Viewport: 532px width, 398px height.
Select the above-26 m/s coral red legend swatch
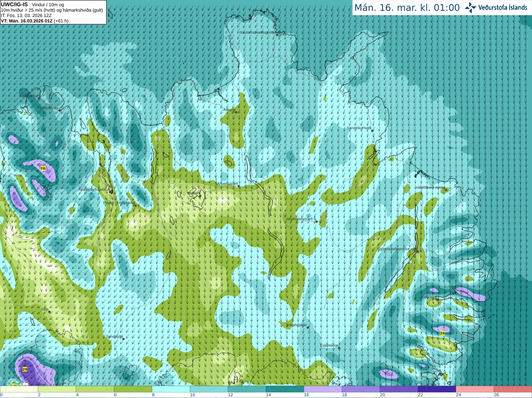pyautogui.click(x=513, y=389)
